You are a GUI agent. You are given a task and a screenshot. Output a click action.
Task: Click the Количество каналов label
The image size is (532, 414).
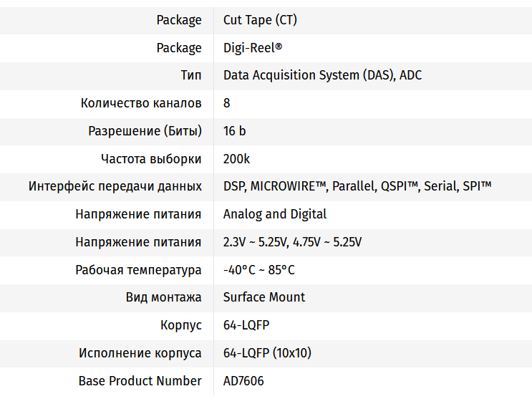point(141,103)
